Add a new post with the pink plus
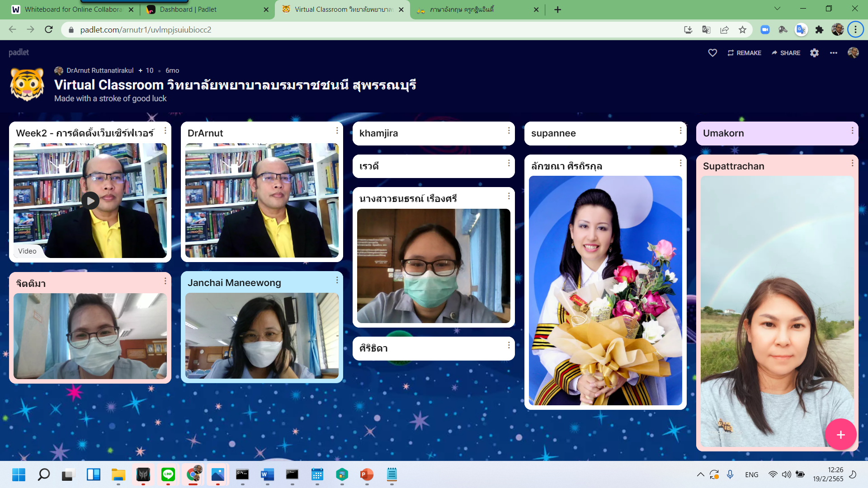The height and width of the screenshot is (488, 868). coord(840,434)
